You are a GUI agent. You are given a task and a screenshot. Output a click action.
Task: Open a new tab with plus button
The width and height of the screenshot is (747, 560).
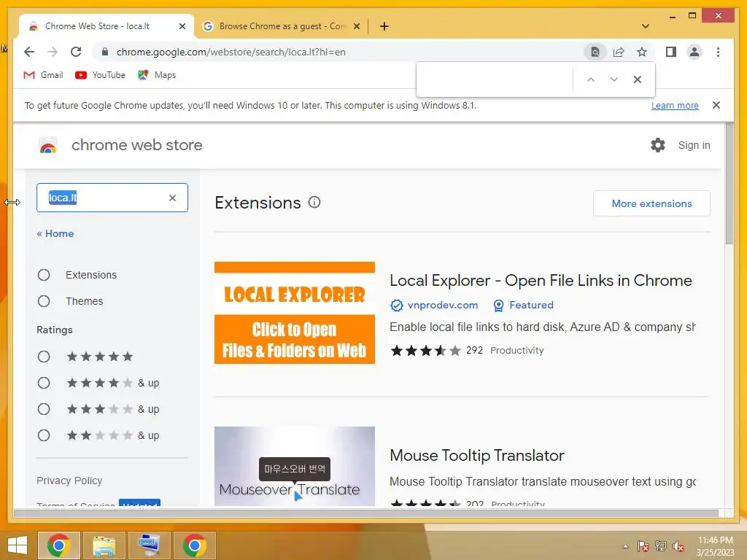[x=384, y=26]
